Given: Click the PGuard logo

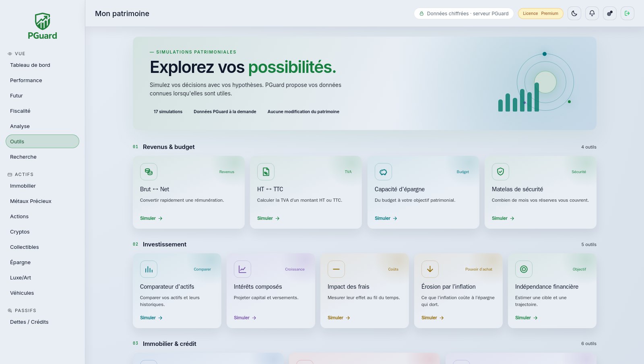Looking at the screenshot, I should (x=42, y=26).
